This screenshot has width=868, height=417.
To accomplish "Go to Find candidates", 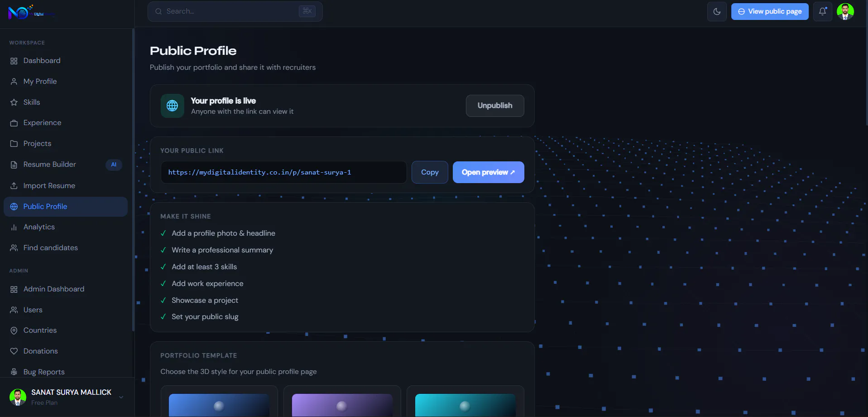I will coord(66,248).
